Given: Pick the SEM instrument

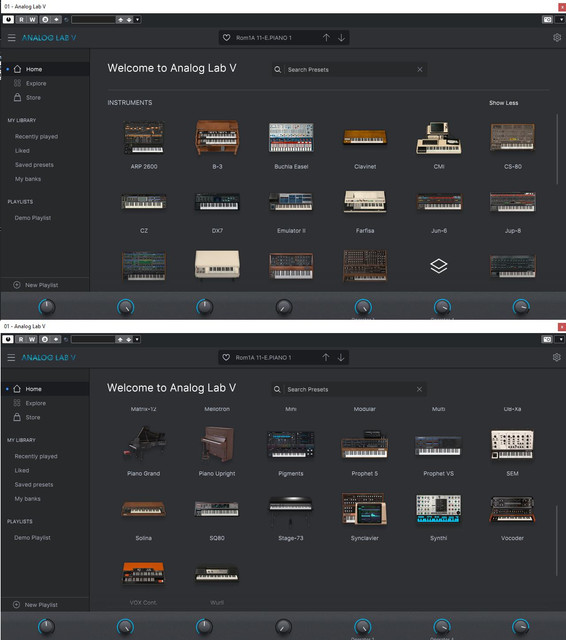Looking at the screenshot, I should click(x=512, y=444).
